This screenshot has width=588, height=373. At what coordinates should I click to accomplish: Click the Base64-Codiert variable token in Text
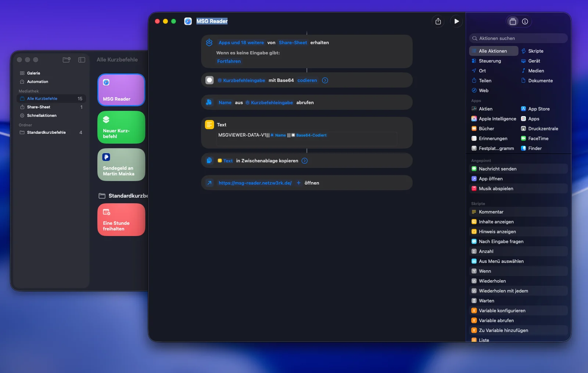[x=309, y=135]
